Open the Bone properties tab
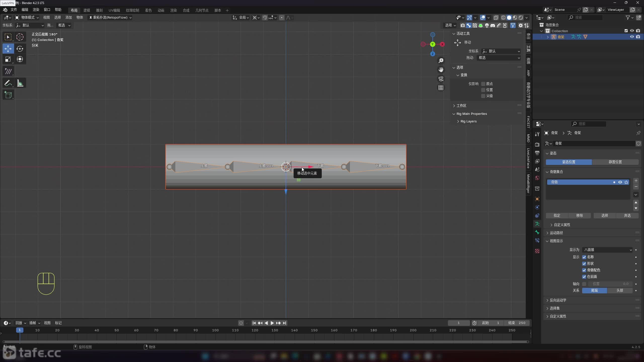 coord(537,232)
